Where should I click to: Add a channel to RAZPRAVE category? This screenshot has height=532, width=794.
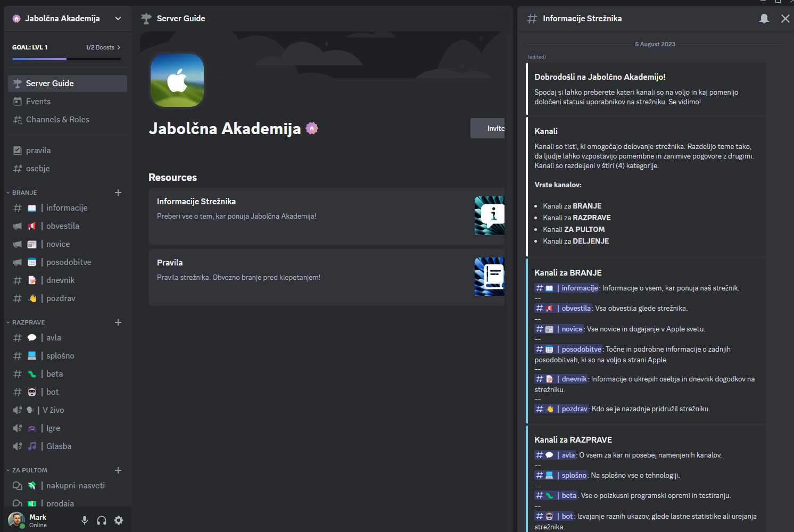[x=118, y=322]
